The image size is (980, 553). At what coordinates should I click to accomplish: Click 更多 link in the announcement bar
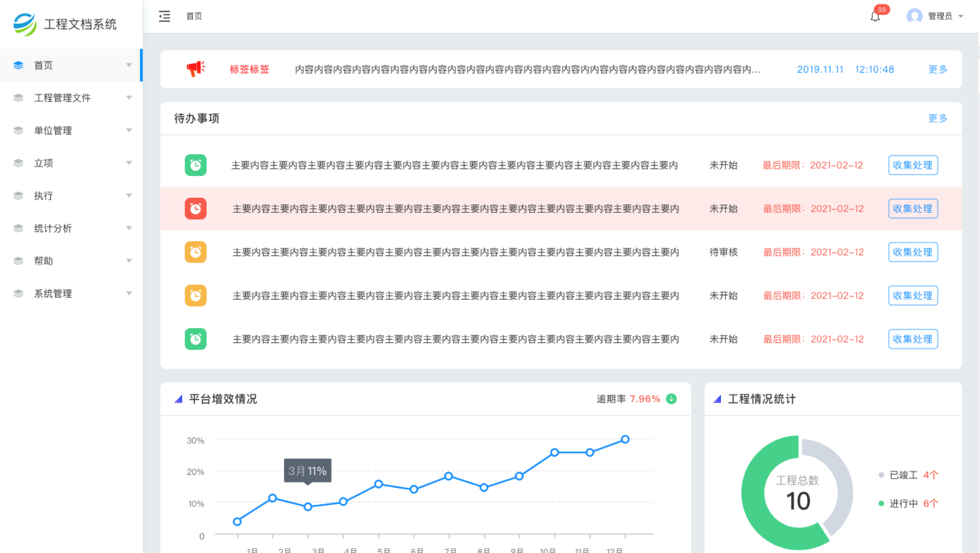point(937,69)
